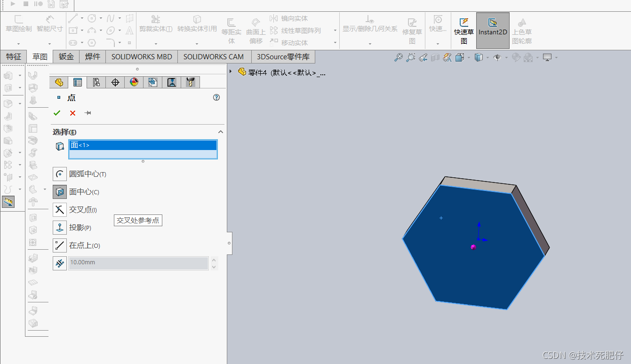Open the DimXpertManager crosshair tab
This screenshot has width=631, height=364.
(115, 82)
